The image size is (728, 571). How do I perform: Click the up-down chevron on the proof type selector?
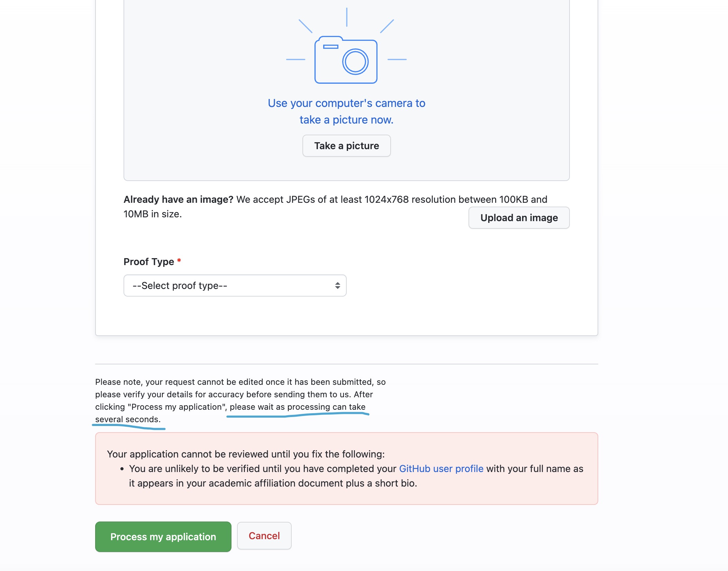tap(337, 285)
